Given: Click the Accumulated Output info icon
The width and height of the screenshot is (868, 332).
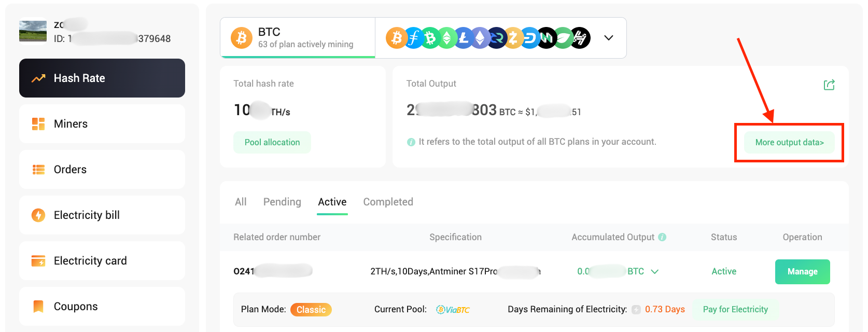Looking at the screenshot, I should tap(662, 237).
